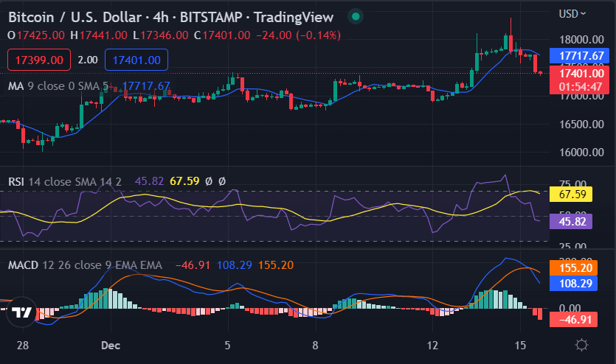Click the buy price 17401.00 button
The image size is (616, 364).
(136, 60)
